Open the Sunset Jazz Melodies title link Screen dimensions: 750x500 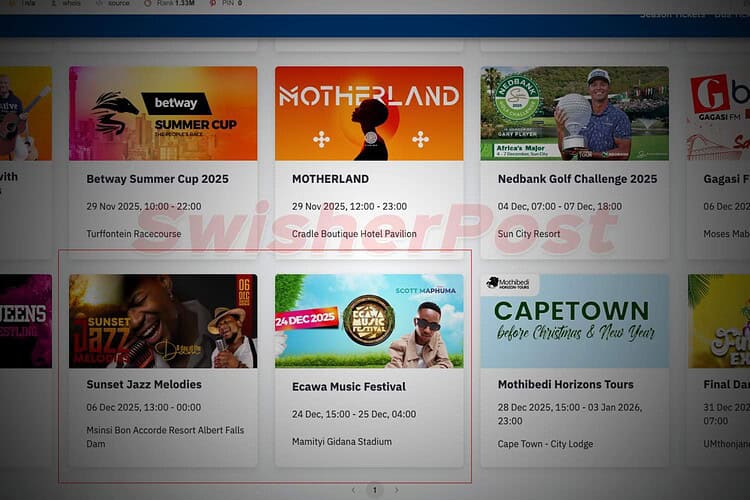(x=144, y=384)
